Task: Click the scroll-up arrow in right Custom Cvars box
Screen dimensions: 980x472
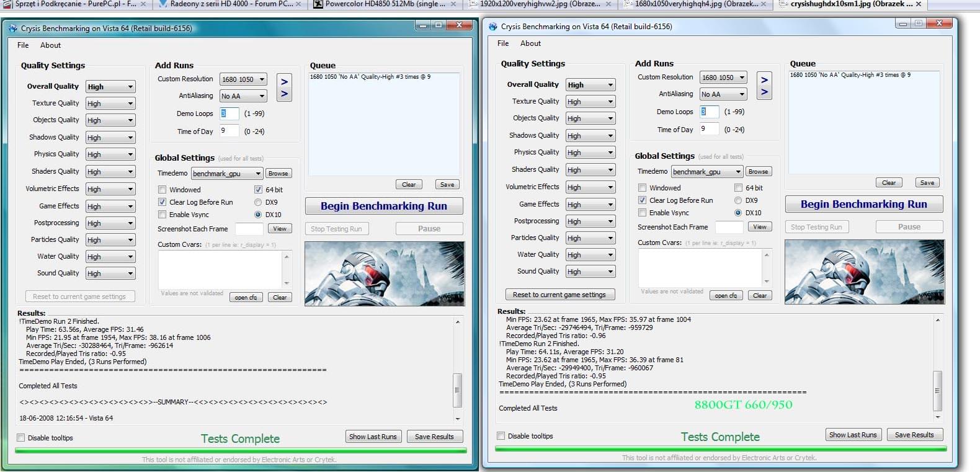Action: tap(767, 255)
